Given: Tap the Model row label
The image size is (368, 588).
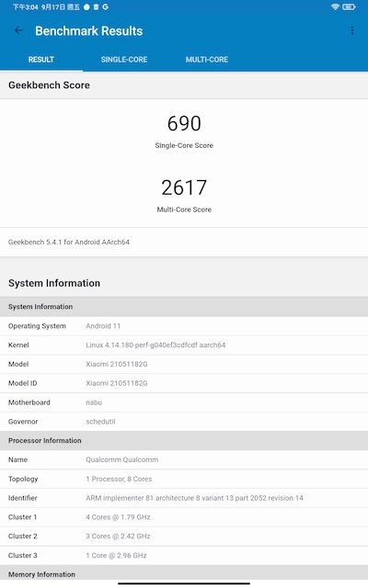Looking at the screenshot, I should point(18,364).
